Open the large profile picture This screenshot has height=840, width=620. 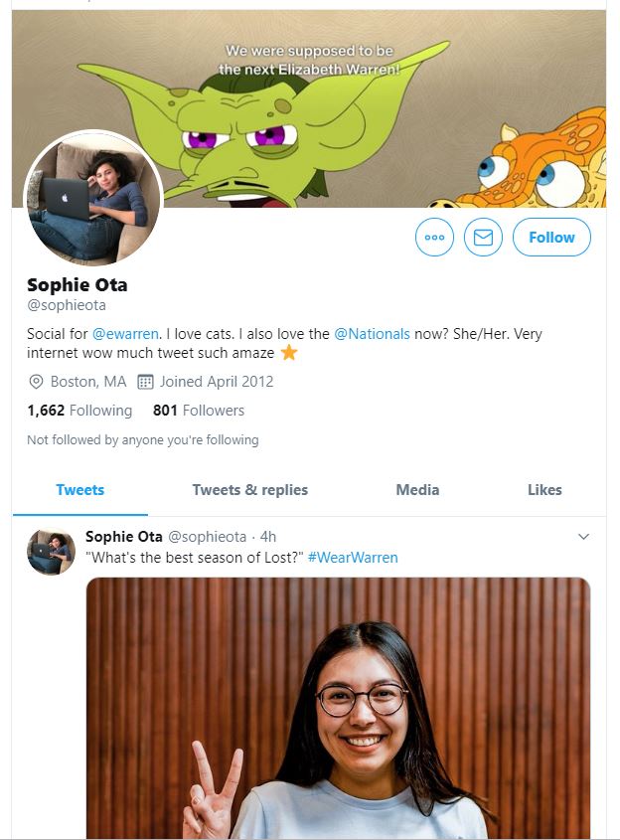tap(92, 198)
